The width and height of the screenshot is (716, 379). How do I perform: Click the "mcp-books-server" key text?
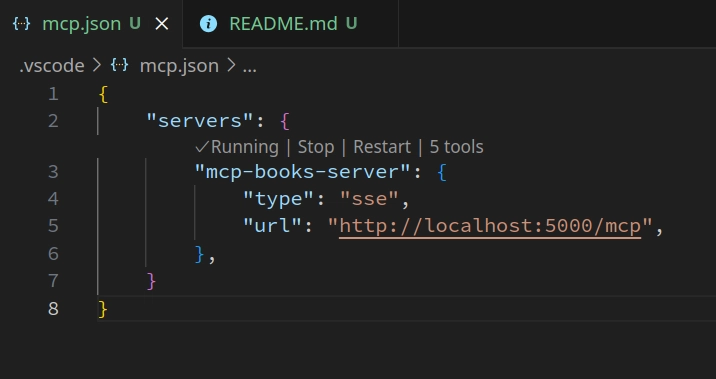(302, 172)
